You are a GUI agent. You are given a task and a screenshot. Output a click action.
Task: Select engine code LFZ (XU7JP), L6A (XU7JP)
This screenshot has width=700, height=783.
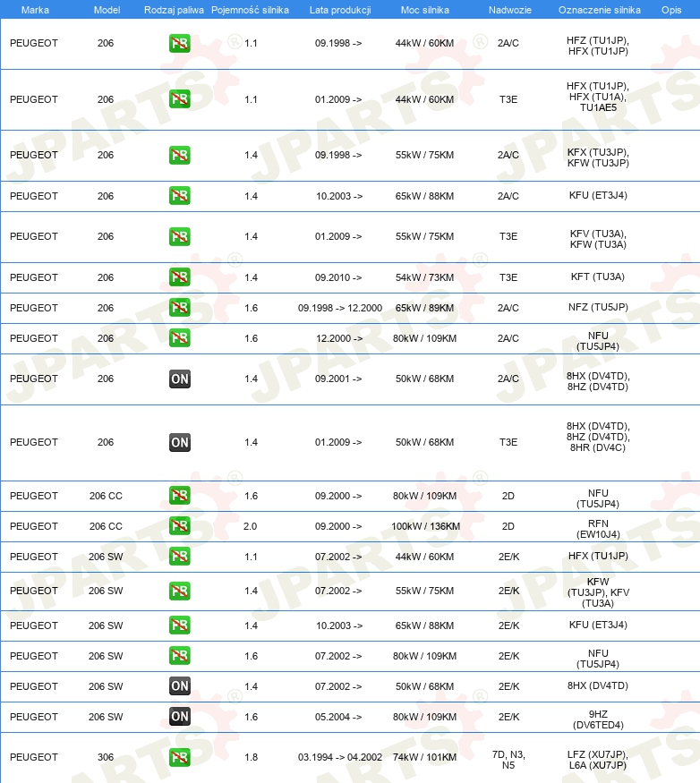598,760
